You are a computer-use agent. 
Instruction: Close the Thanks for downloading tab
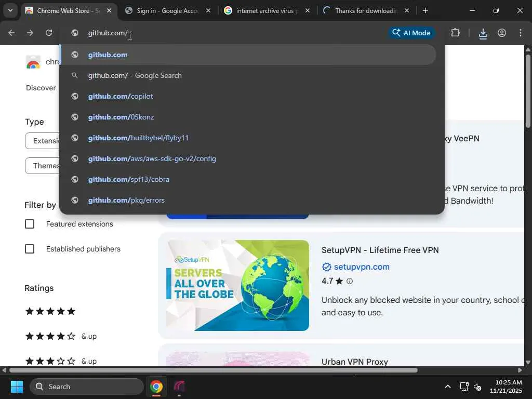click(407, 11)
